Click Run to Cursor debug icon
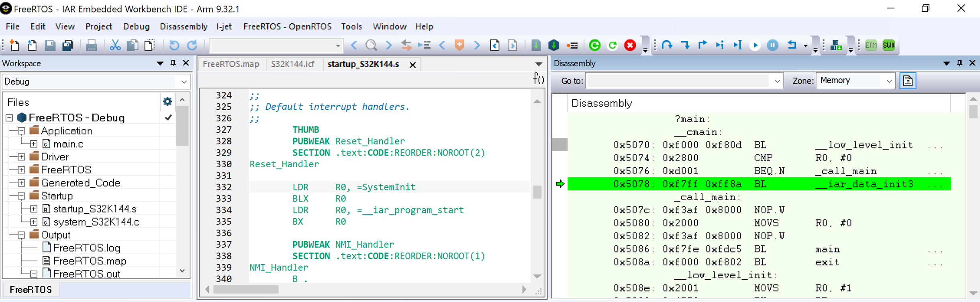This screenshot has height=302, width=980. 738,45
